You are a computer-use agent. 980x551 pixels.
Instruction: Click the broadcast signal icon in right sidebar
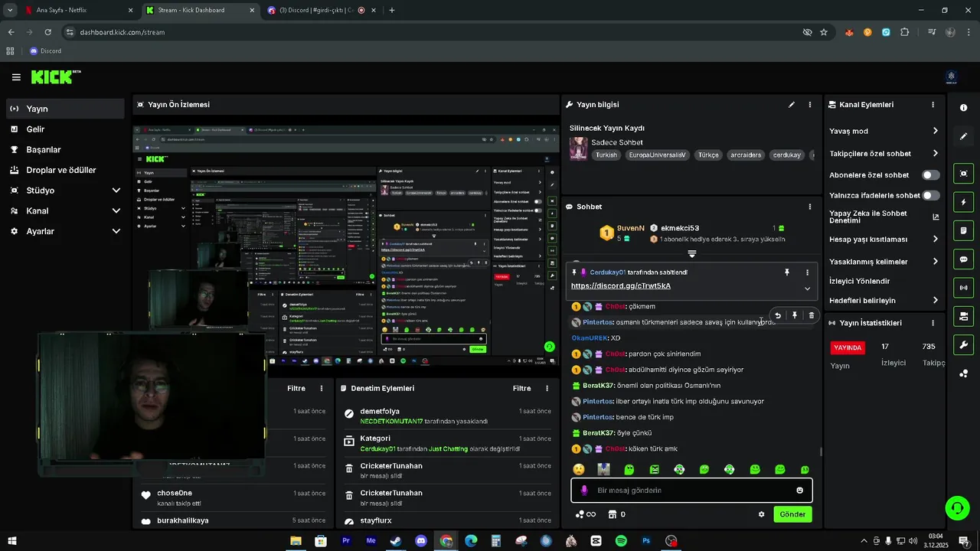tap(963, 288)
